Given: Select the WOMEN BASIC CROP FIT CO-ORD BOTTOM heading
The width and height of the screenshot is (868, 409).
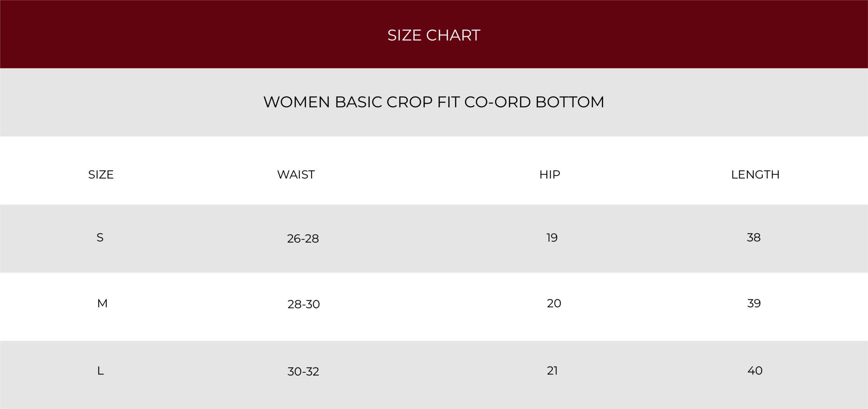Looking at the screenshot, I should point(434,102).
